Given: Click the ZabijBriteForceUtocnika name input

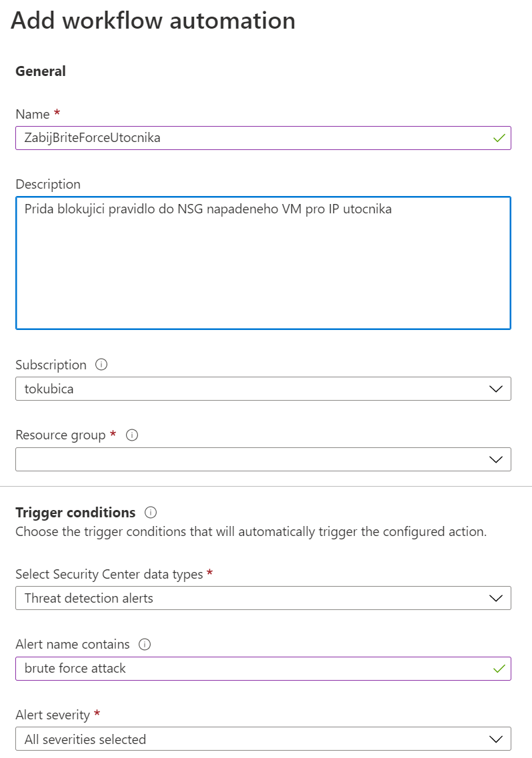Looking at the screenshot, I should pyautogui.click(x=253, y=138).
